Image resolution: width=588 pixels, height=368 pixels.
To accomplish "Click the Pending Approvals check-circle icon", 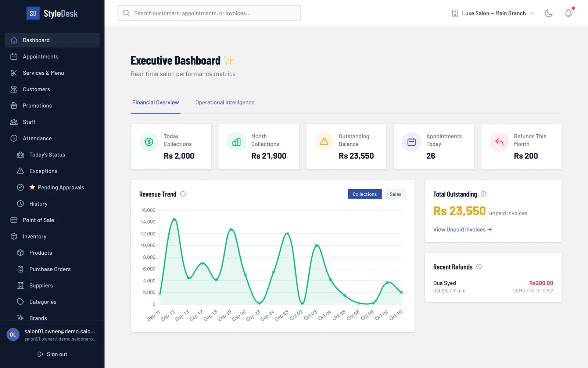I will click(x=21, y=187).
